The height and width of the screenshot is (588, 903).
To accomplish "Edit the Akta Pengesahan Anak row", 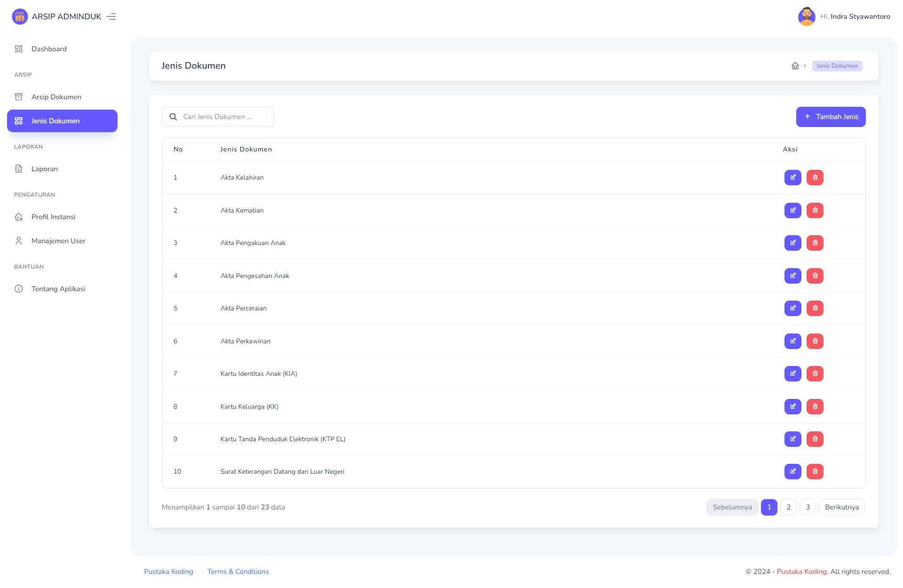I will tap(793, 276).
